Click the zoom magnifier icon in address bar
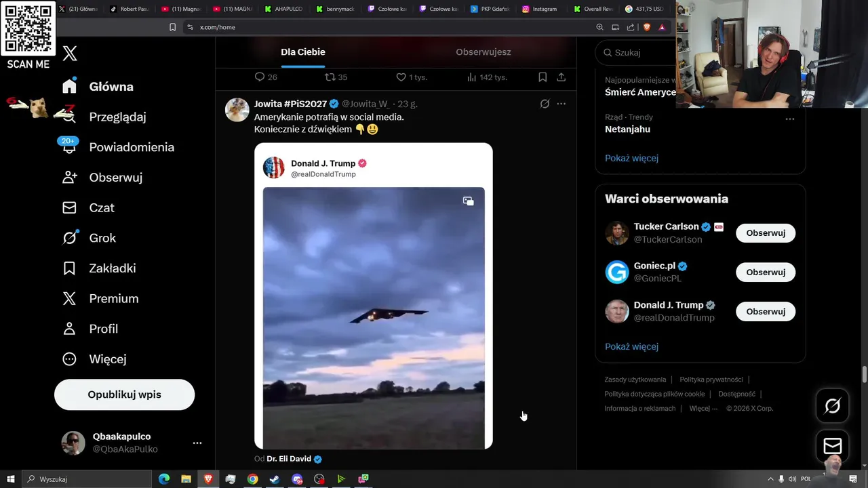868x488 pixels. tap(599, 27)
